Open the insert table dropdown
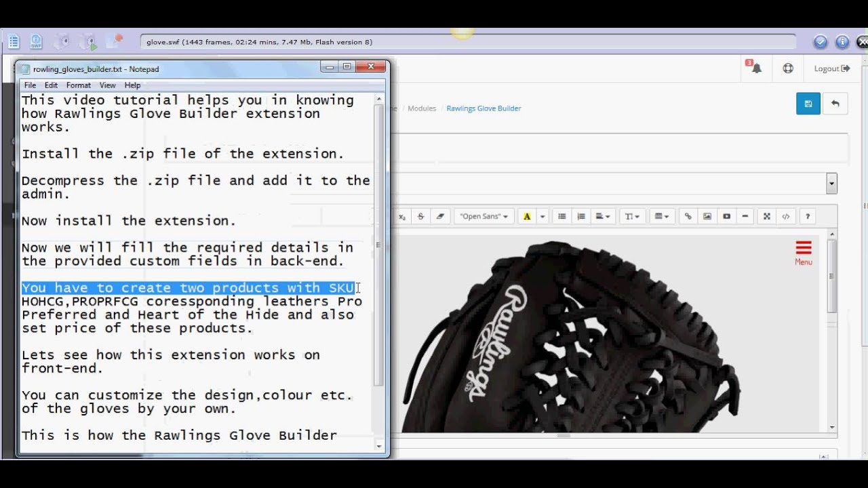Viewport: 868px width, 488px height. coord(661,216)
